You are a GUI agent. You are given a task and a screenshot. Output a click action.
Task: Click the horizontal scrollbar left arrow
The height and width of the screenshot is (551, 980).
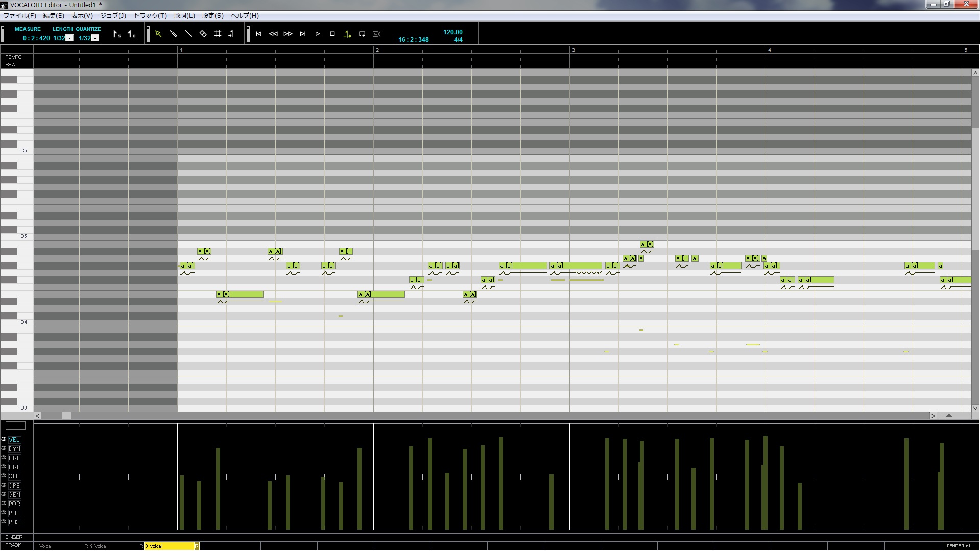(38, 416)
